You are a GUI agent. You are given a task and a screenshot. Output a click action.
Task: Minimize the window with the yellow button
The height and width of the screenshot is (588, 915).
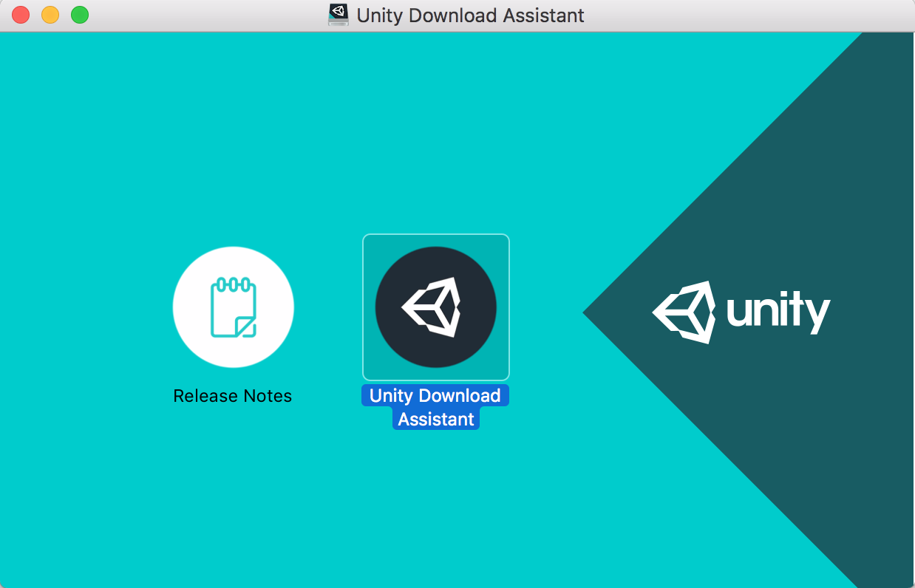click(50, 15)
